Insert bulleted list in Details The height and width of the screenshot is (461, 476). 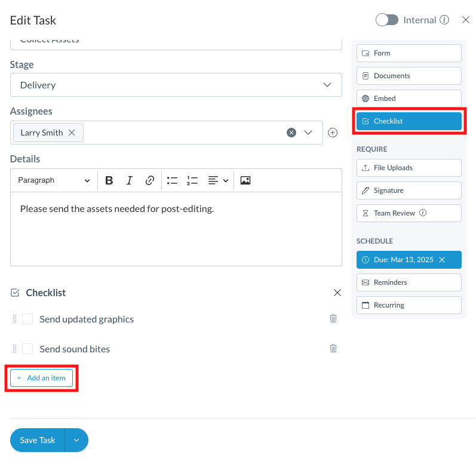(172, 180)
